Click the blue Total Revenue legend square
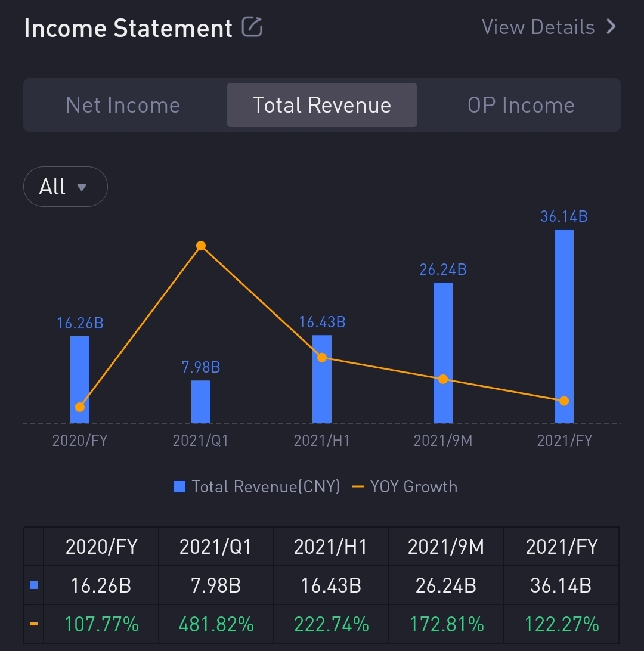 pos(179,486)
